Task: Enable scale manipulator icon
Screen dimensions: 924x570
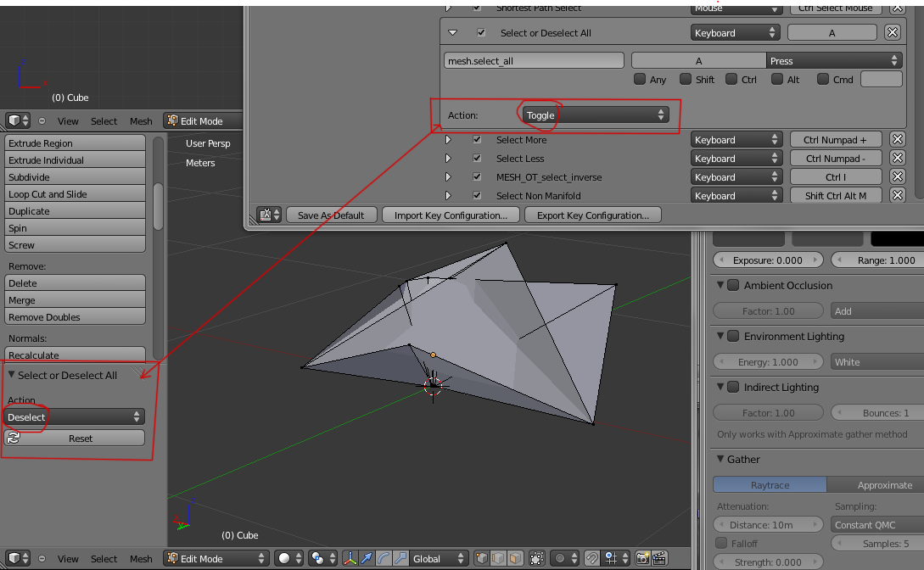Action: pos(400,558)
